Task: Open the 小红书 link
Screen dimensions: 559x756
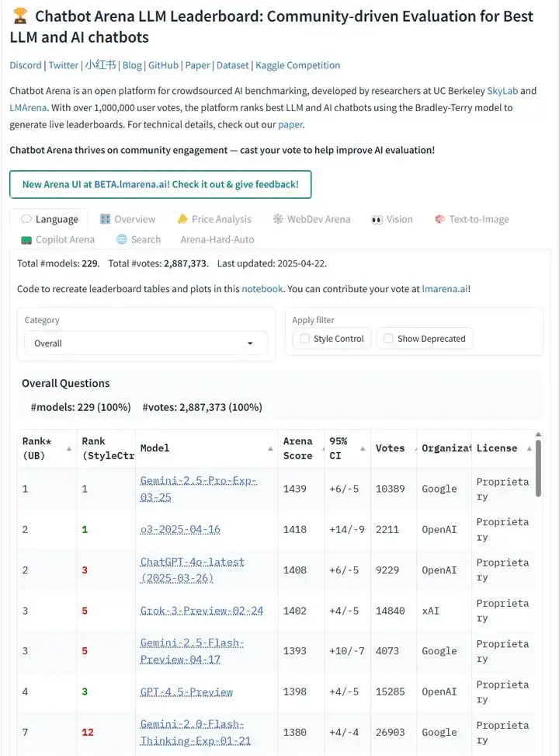Action: [100, 65]
